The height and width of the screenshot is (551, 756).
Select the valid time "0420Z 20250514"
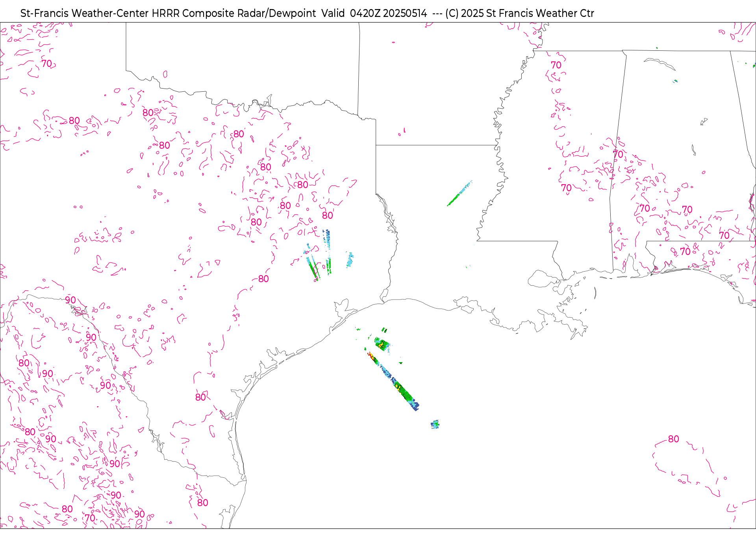388,13
